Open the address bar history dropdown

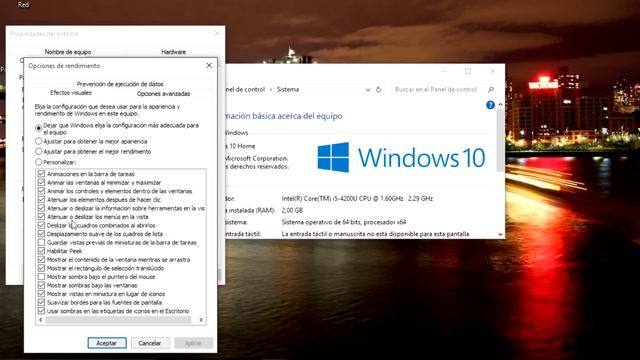(x=368, y=90)
